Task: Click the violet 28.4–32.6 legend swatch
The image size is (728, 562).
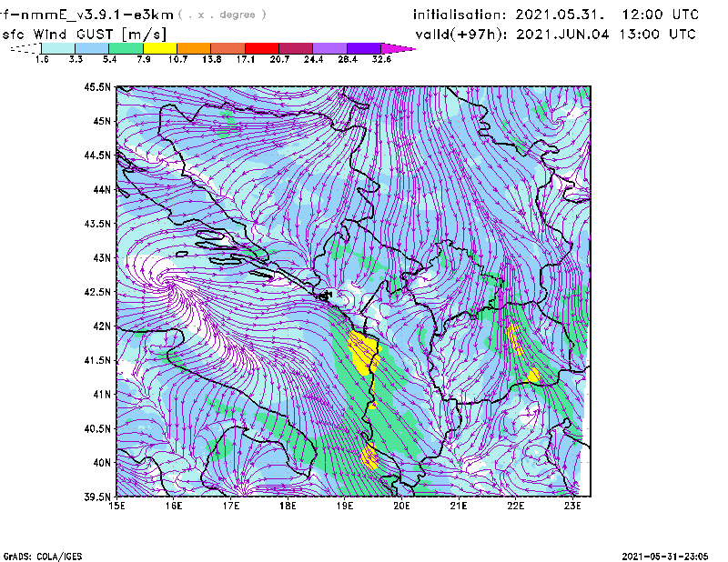Action: click(364, 48)
